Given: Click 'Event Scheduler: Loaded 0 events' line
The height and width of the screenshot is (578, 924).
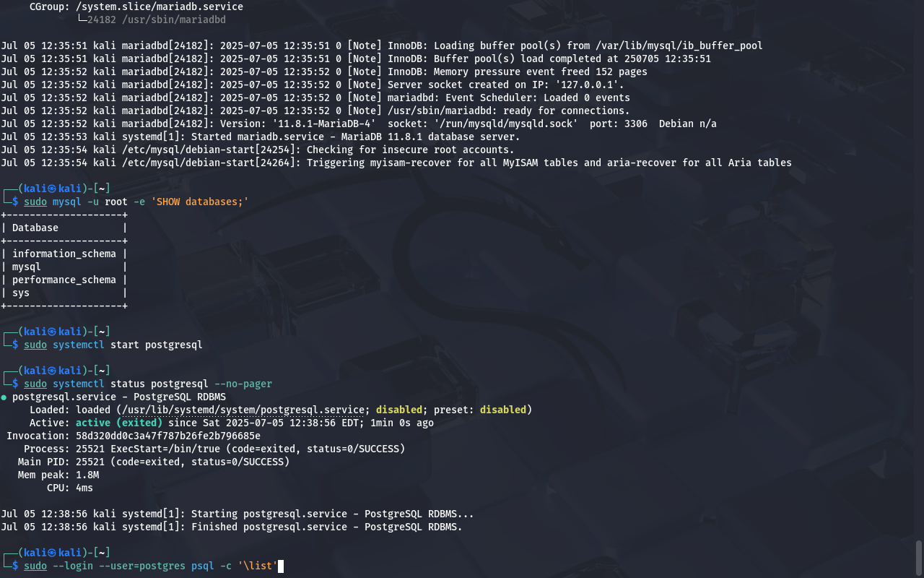Looking at the screenshot, I should [x=315, y=98].
